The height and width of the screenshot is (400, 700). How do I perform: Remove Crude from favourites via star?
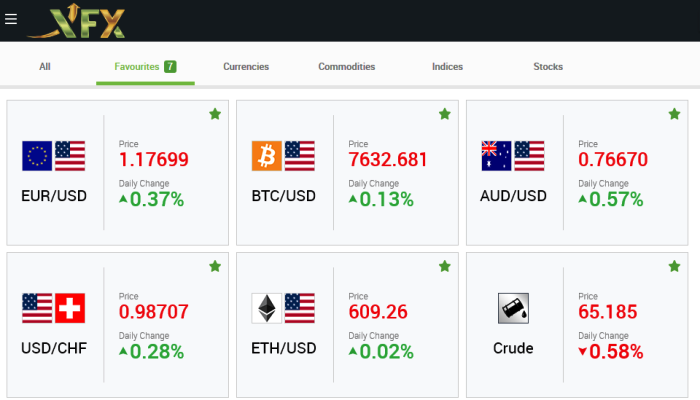(x=674, y=266)
